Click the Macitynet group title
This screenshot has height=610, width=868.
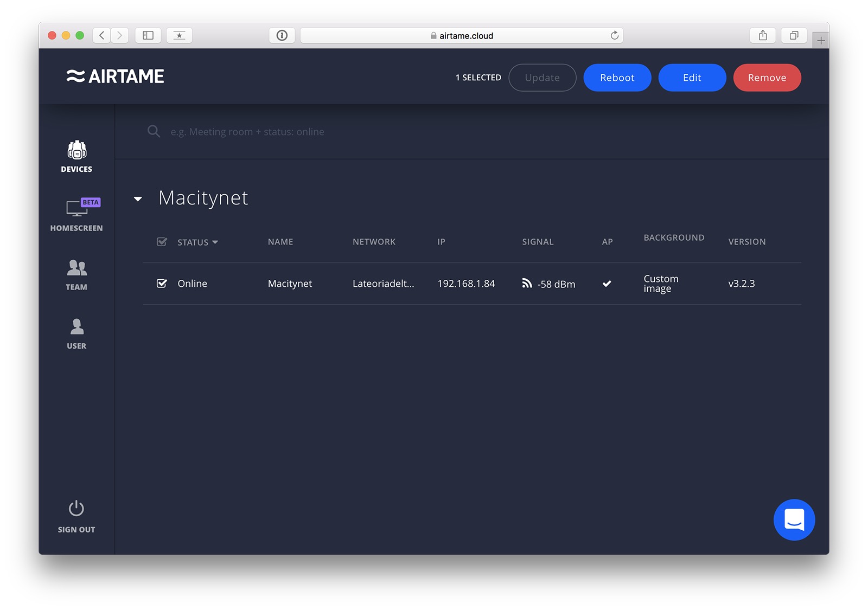203,198
